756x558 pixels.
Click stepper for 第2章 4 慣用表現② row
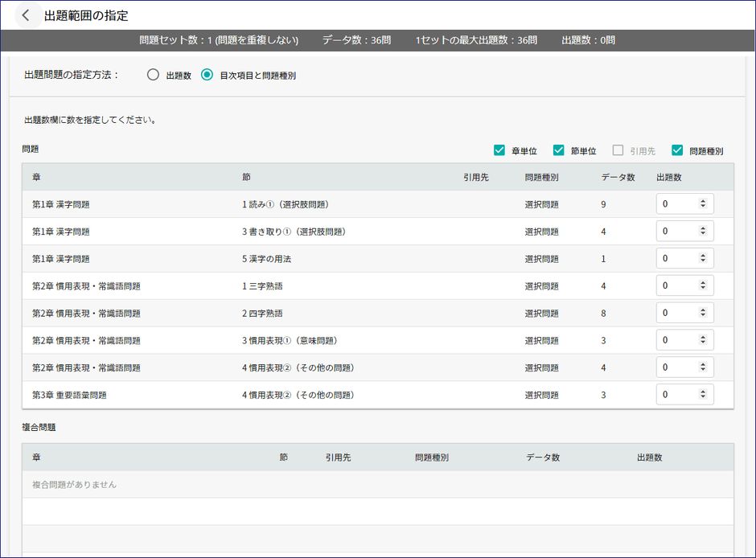[x=703, y=367]
